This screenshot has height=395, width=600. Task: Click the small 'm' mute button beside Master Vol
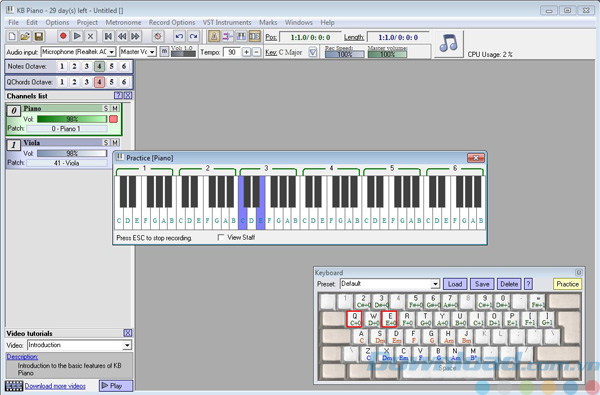pos(164,51)
